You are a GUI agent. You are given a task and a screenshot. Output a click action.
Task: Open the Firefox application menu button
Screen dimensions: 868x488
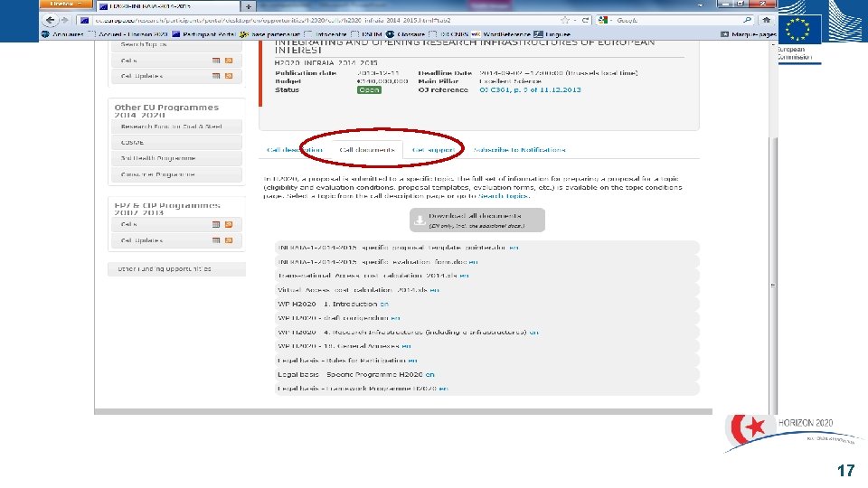tap(65, 4)
